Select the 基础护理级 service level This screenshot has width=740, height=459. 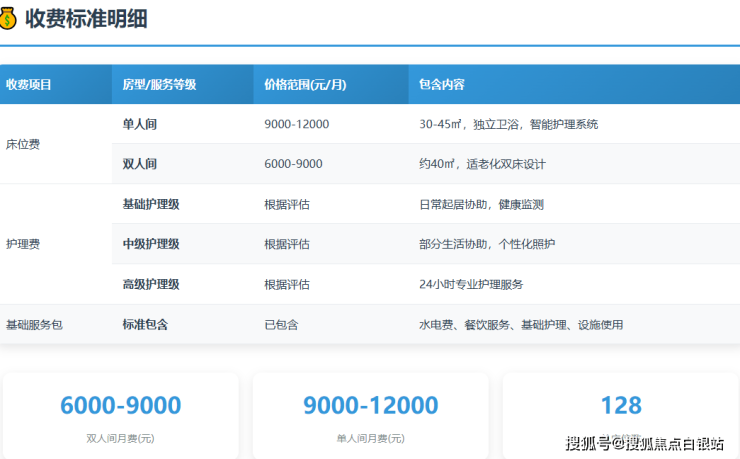coord(151,204)
